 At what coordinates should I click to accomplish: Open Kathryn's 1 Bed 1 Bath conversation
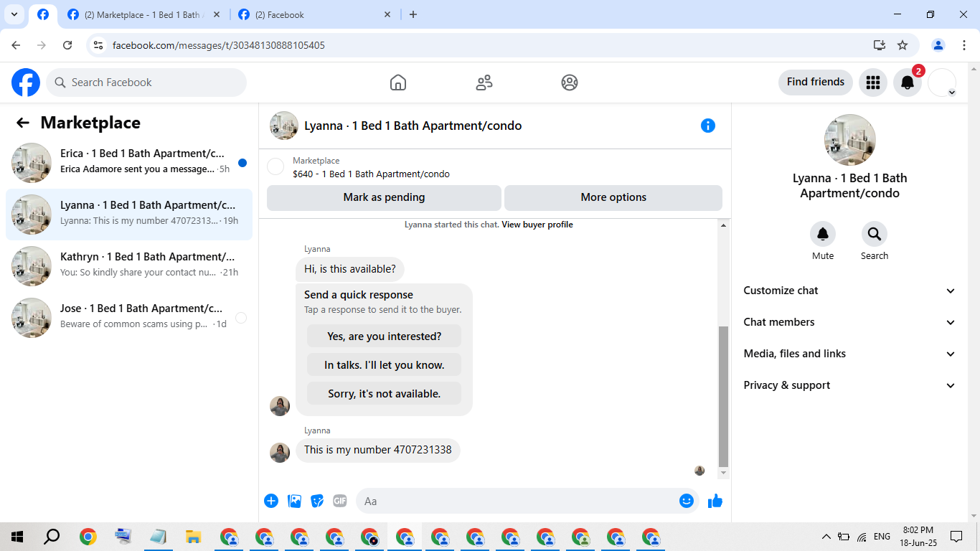pos(129,266)
